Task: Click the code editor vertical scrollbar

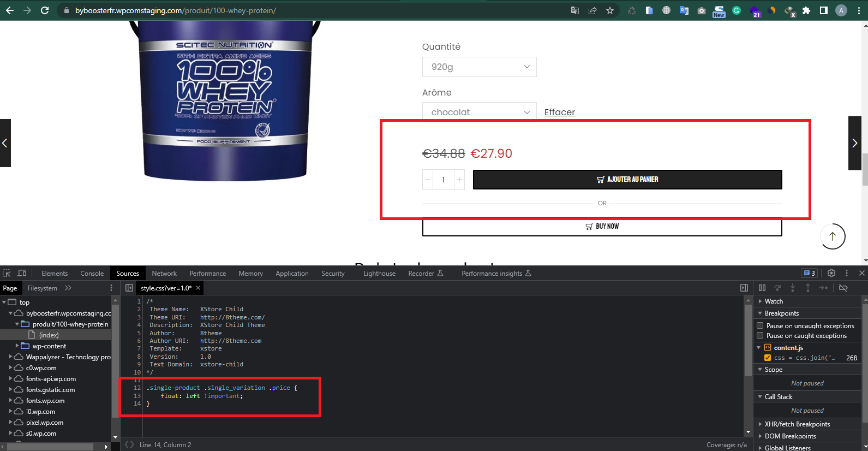Action: (x=748, y=341)
